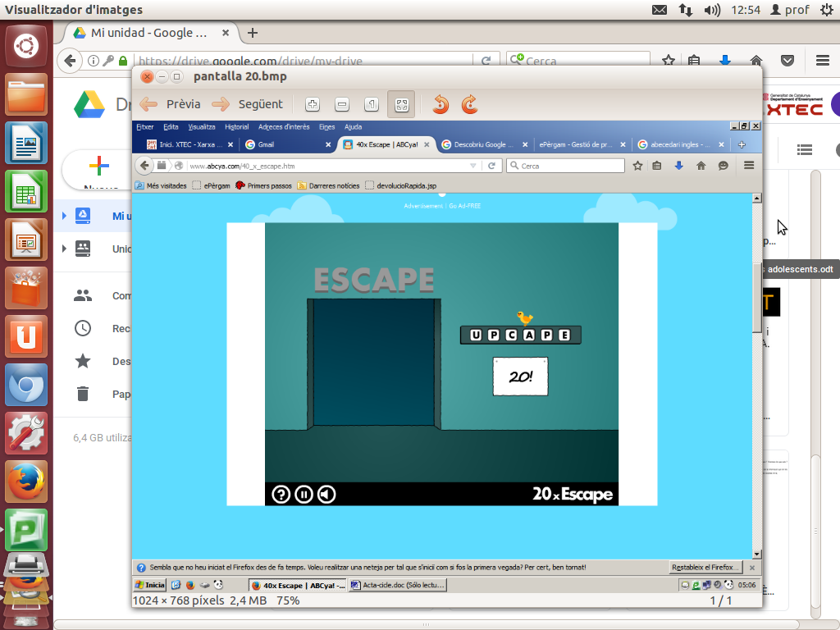Click the colorful plus New button in Drive

(99, 166)
